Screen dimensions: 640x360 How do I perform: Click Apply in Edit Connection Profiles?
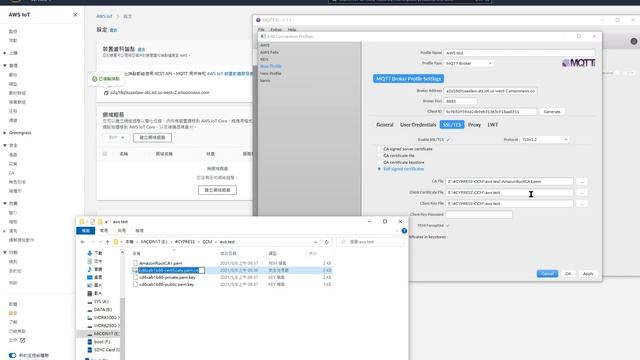pos(588,274)
